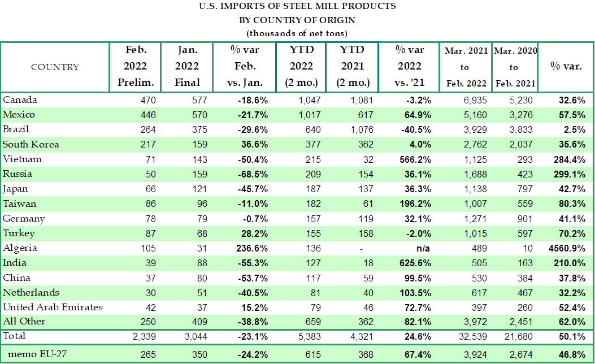The image size is (595, 364).
Task: Click the Total row's 5,383 YTD value
Action: [309, 337]
